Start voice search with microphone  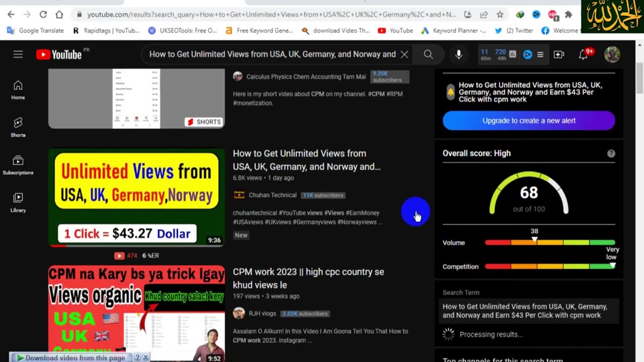point(459,54)
